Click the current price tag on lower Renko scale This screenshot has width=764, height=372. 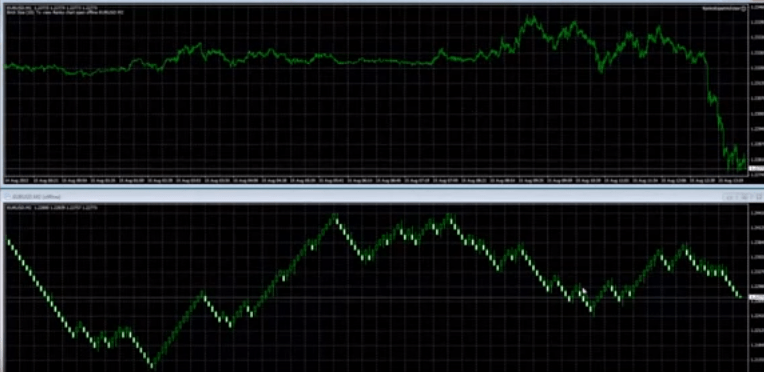756,297
